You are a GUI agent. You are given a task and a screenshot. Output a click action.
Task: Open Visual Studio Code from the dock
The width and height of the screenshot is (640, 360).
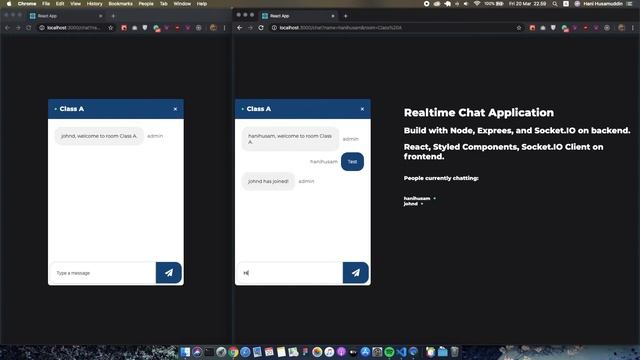pyautogui.click(x=402, y=351)
